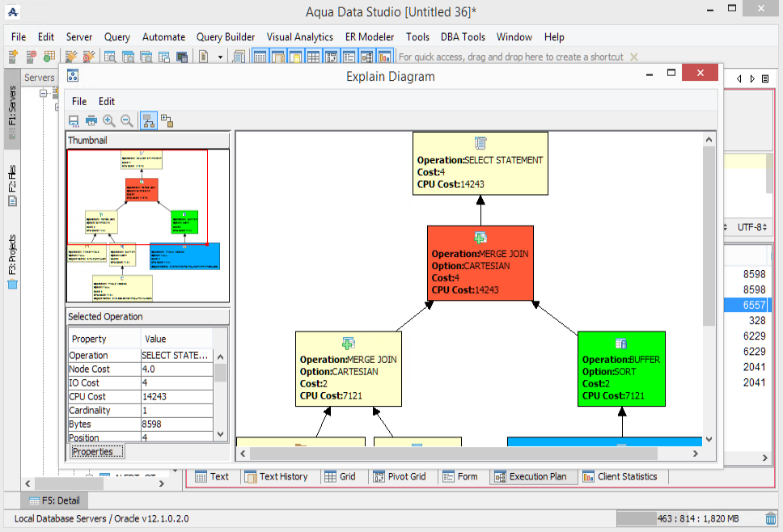This screenshot has height=532, width=783.
Task: Click the register server icon in main toolbar
Action: [x=14, y=57]
